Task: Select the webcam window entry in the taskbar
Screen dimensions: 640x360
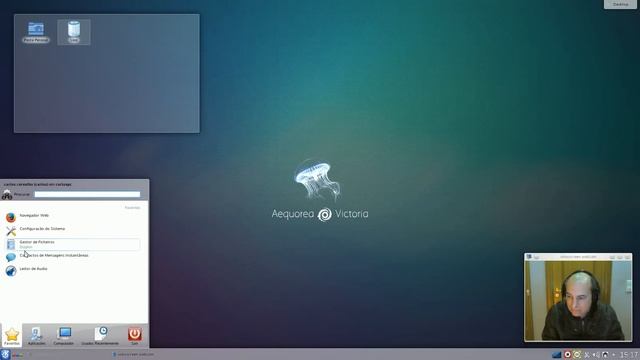Action: [134, 354]
